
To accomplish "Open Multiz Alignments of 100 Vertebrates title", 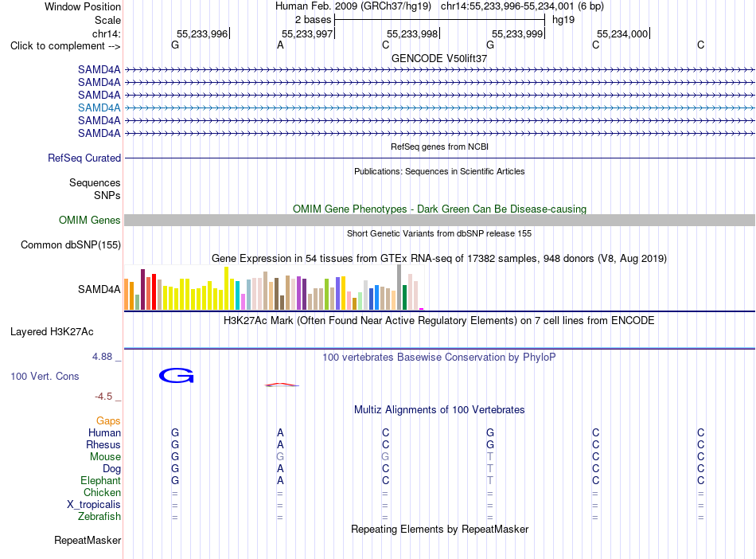I will point(439,410).
